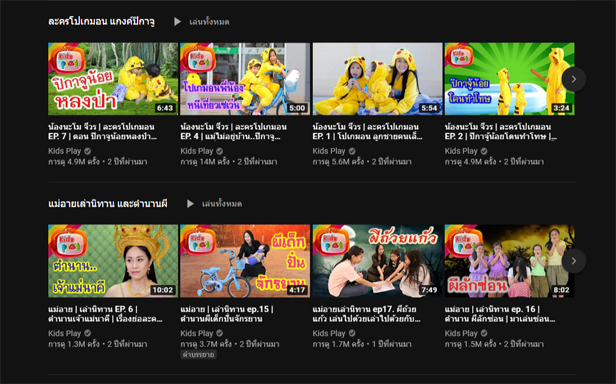616x384 pixels.
Task: Click the 14M views text under EP. 4
Action: (205, 162)
